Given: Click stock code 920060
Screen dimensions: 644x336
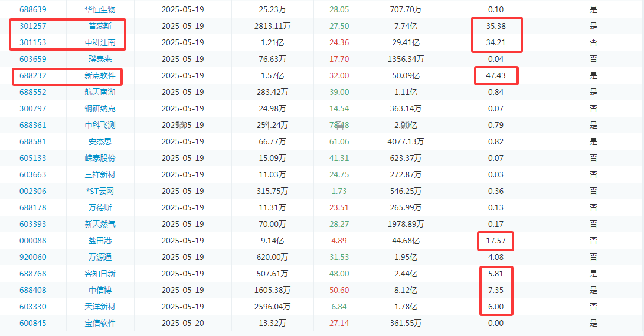Looking at the screenshot, I should click(33, 257).
